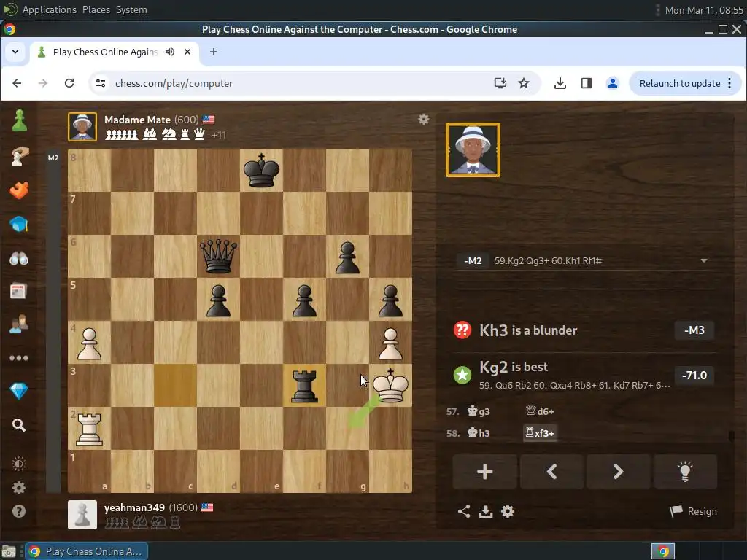Screen dimensions: 747x560
Task: Select move Kg3 in move list
Action: pyautogui.click(x=479, y=411)
